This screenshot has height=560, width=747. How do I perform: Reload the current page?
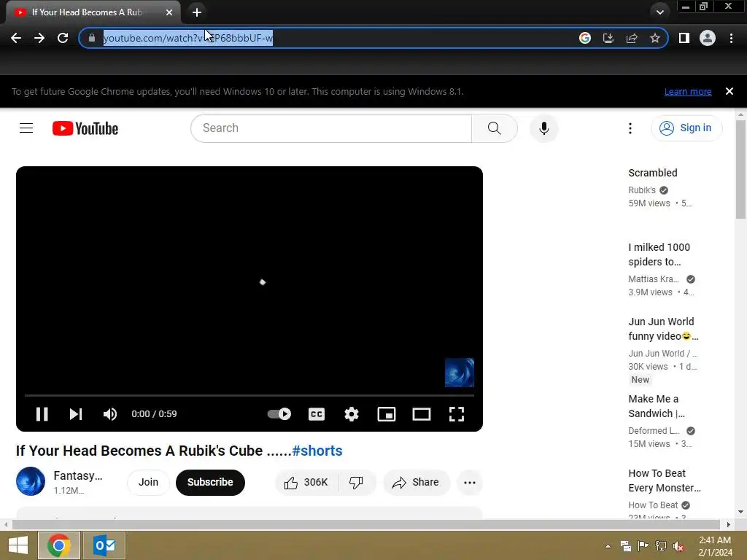63,38
